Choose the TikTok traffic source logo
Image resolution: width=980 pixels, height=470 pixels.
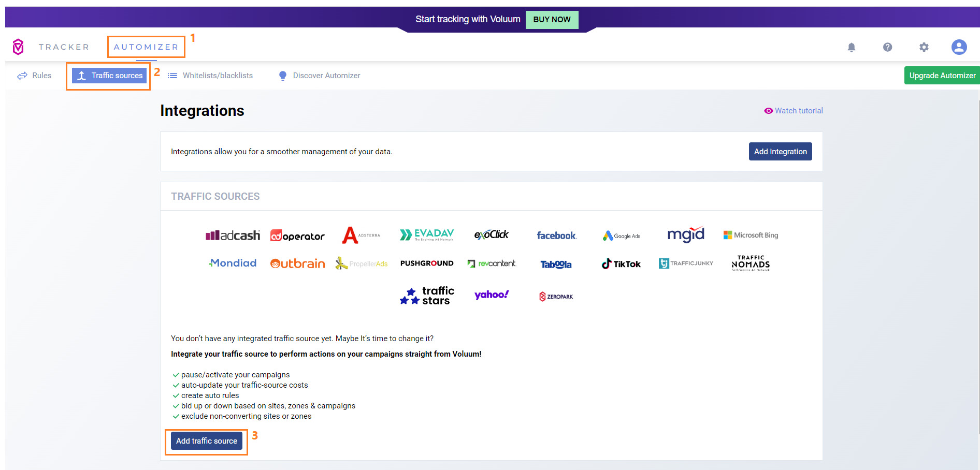621,264
